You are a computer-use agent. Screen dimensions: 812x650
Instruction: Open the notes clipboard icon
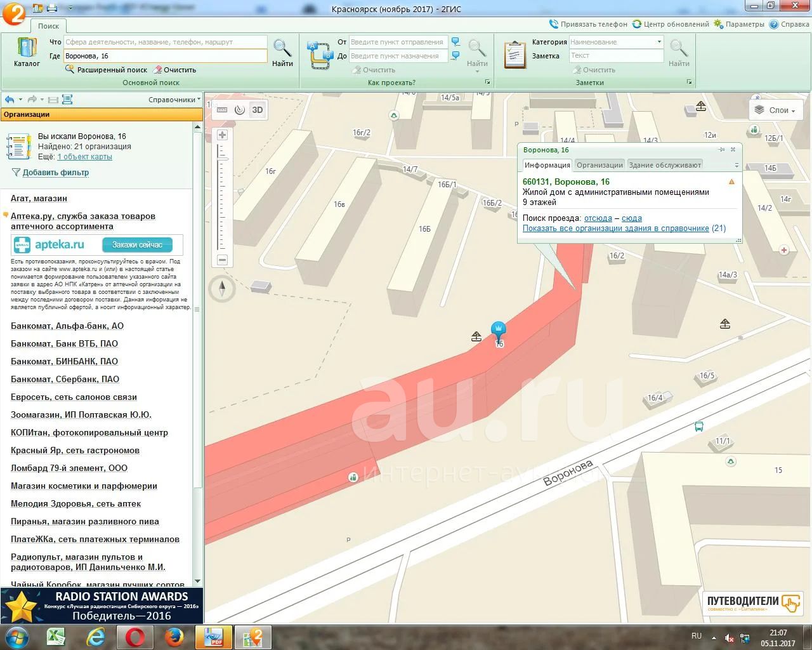(514, 55)
